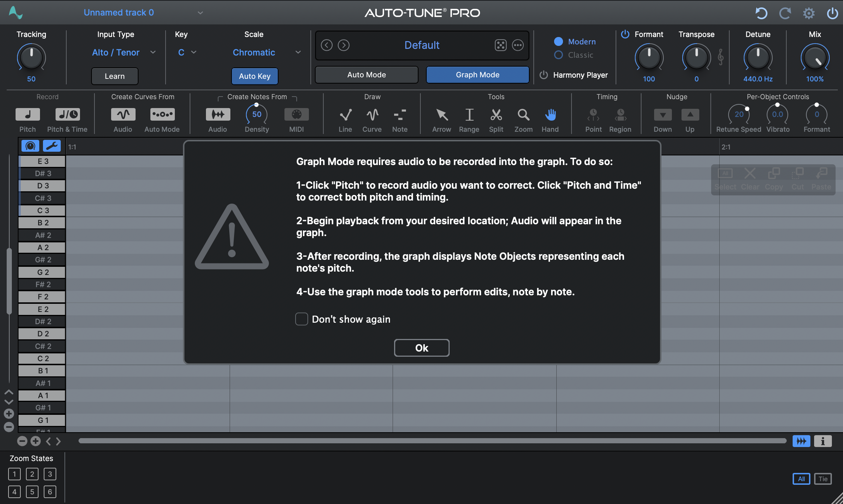Toggle the Harmony Player power button

(544, 75)
